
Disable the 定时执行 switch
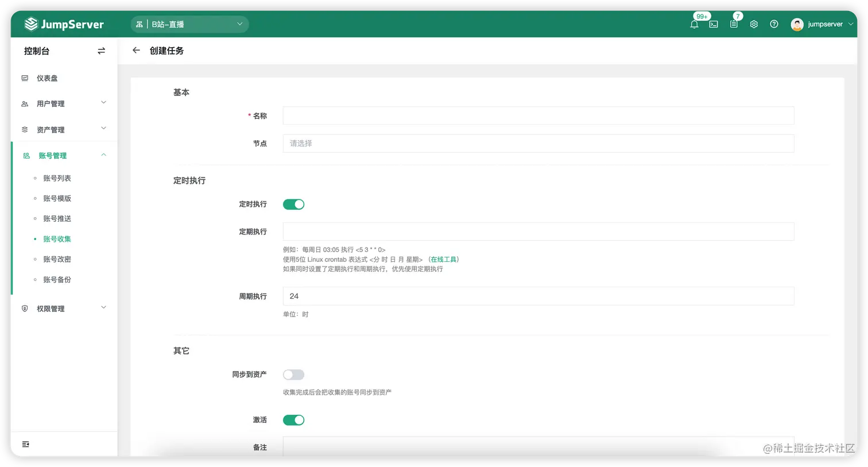(293, 204)
